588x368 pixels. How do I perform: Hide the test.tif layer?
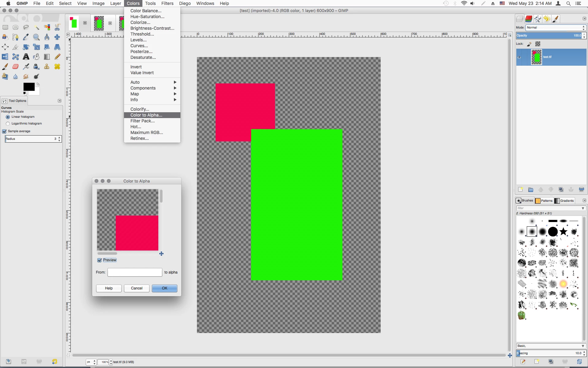click(x=519, y=57)
